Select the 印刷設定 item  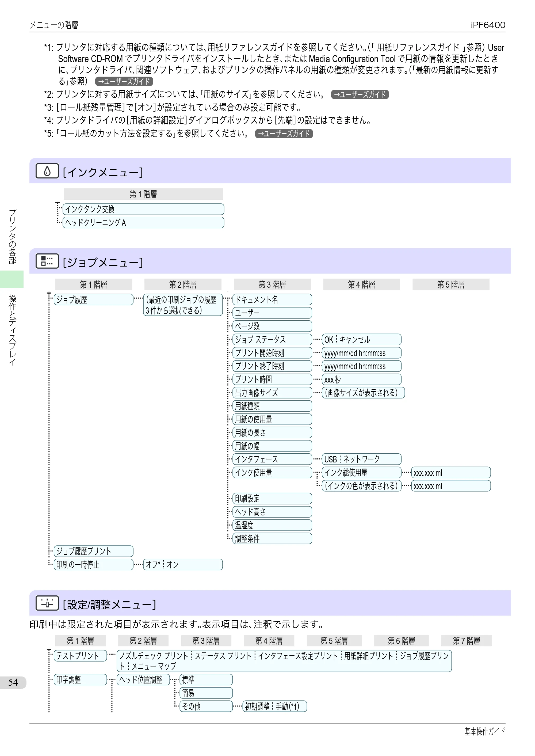272,499
